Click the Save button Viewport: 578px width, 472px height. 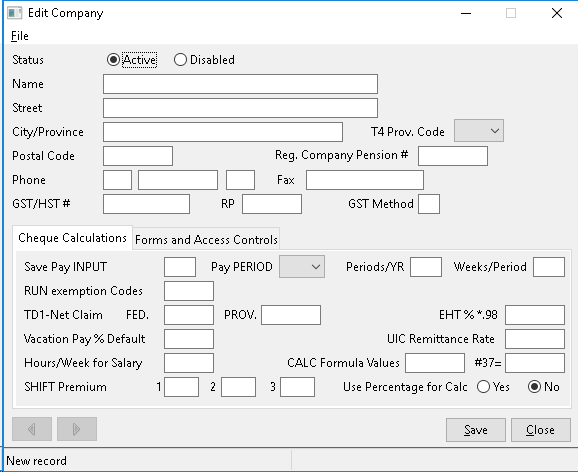(x=476, y=430)
